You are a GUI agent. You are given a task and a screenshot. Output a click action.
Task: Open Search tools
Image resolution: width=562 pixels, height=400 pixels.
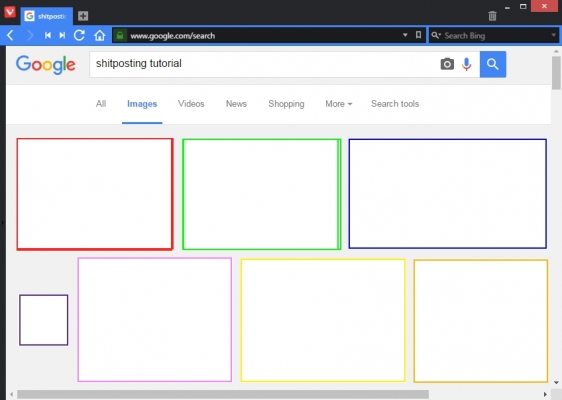click(x=395, y=104)
